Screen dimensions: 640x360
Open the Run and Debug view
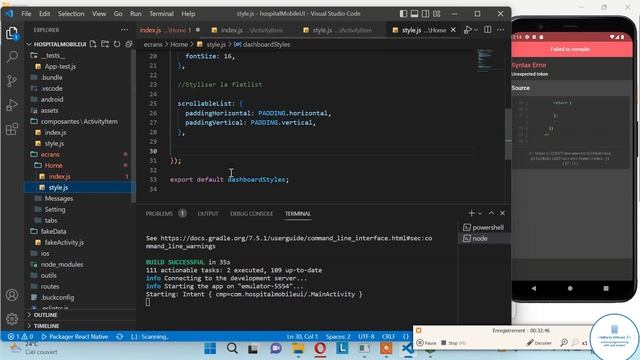pos(12,105)
